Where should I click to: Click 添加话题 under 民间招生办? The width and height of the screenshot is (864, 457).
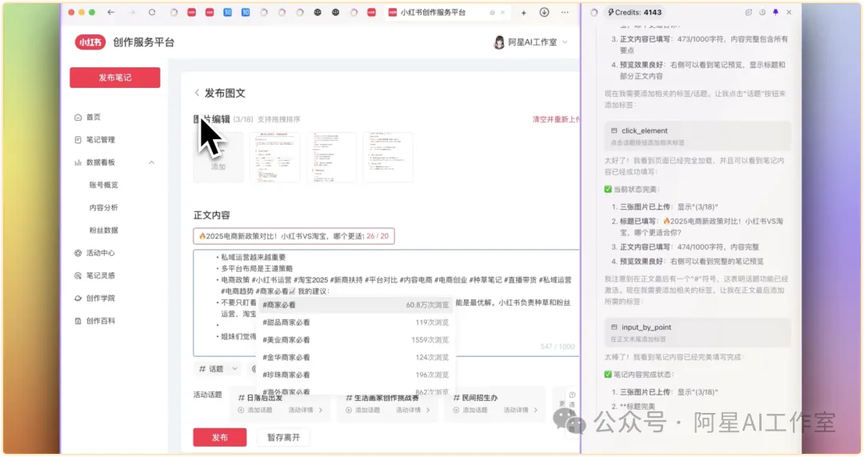click(x=470, y=410)
